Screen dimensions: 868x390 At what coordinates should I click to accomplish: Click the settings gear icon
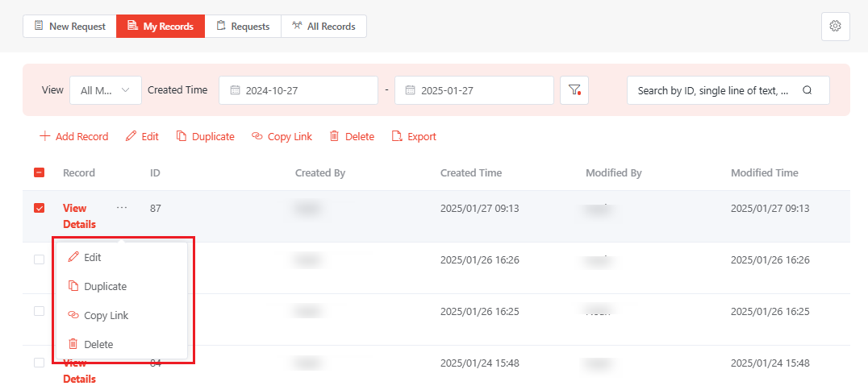[835, 26]
